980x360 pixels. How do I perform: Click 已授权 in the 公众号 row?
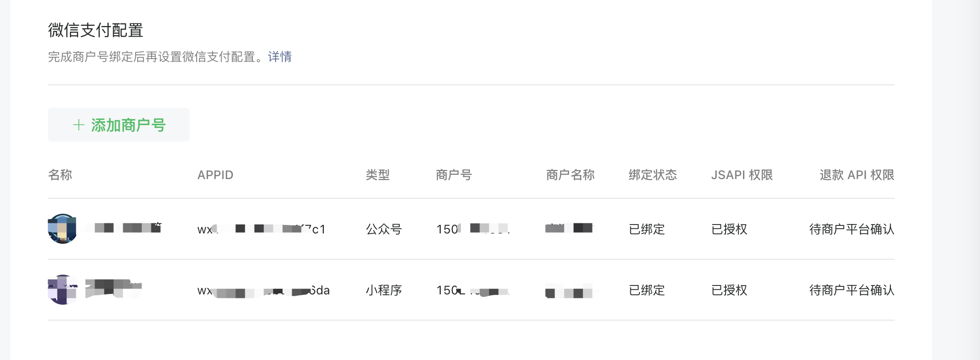[729, 229]
